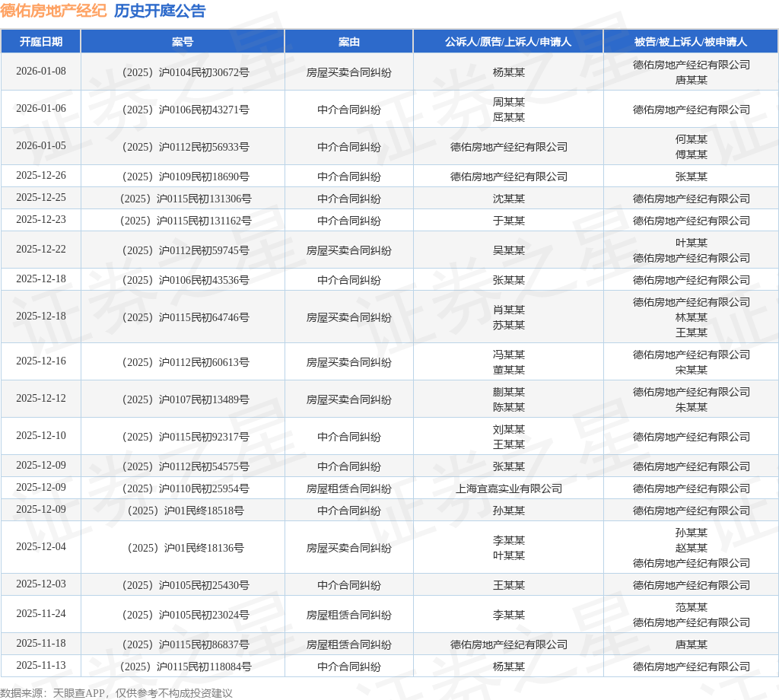The width and height of the screenshot is (779, 700).
Task: Click the 开庭日期 column header
Action: 41,42
